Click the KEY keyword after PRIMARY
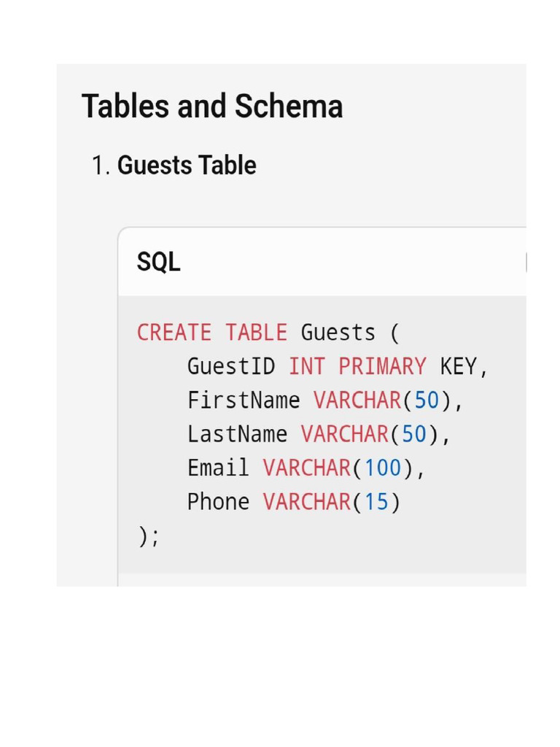 459,366
